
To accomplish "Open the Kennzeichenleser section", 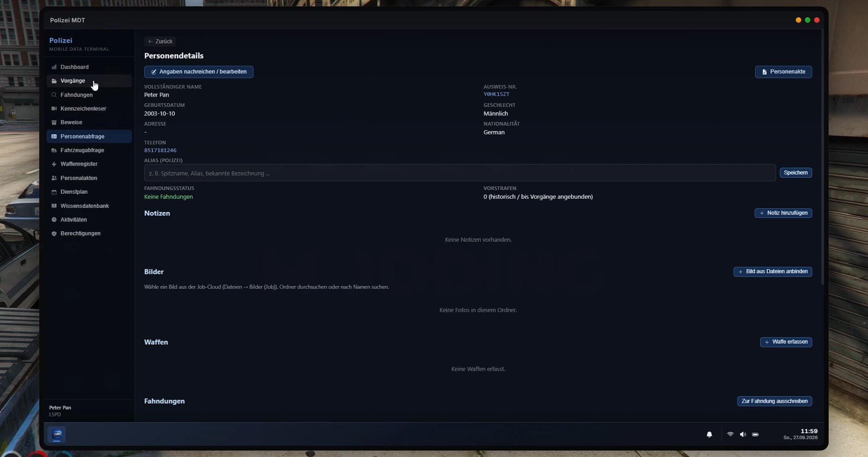I will tap(89, 108).
